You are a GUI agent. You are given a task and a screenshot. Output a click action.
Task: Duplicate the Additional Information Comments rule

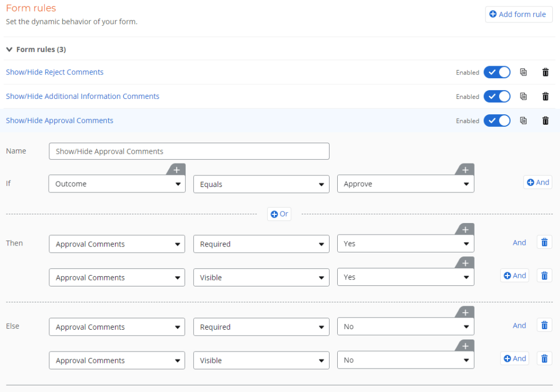tap(523, 96)
